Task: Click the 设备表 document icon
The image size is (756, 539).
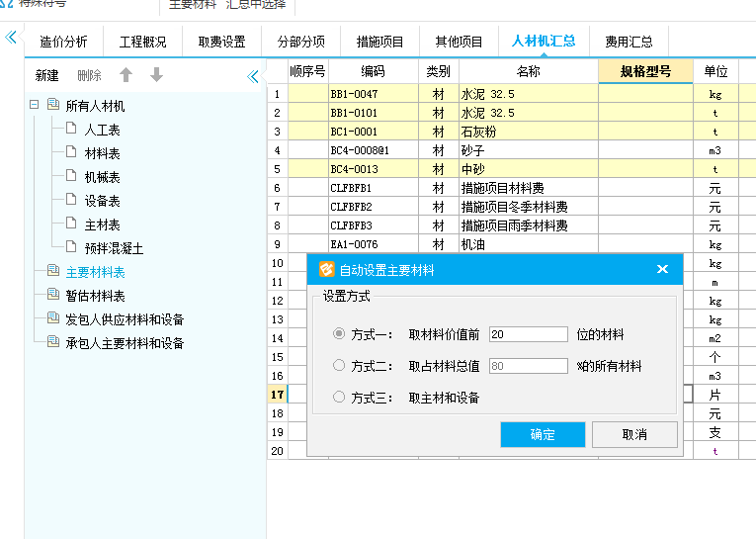Action: point(71,200)
